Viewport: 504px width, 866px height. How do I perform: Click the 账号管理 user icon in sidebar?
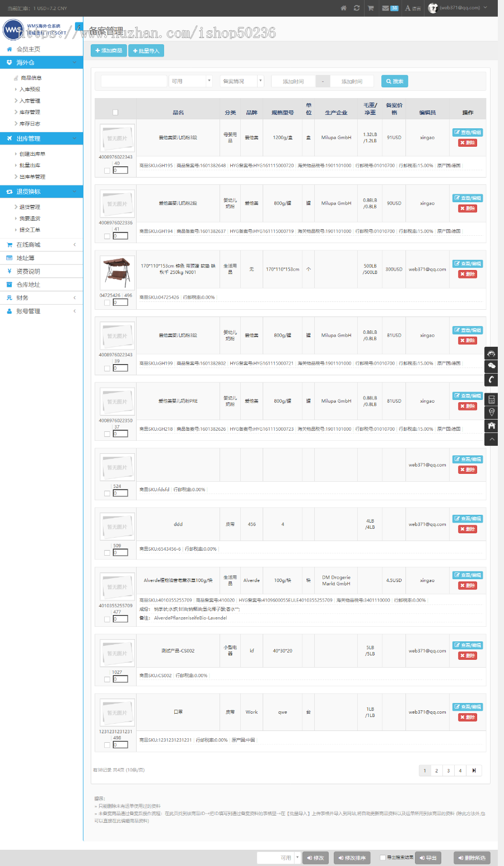[x=10, y=311]
